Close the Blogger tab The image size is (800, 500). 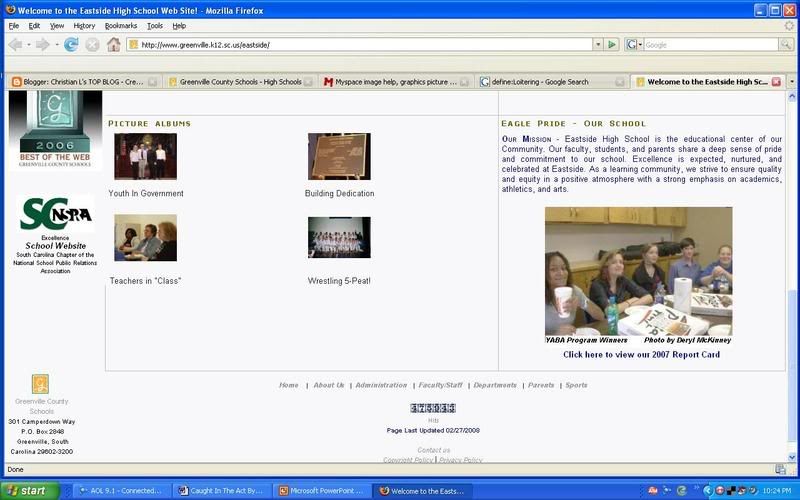pyautogui.click(x=152, y=82)
